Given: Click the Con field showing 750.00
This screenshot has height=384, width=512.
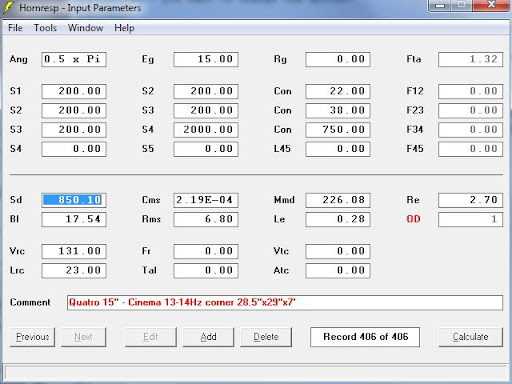Looking at the screenshot, I should tap(338, 130).
